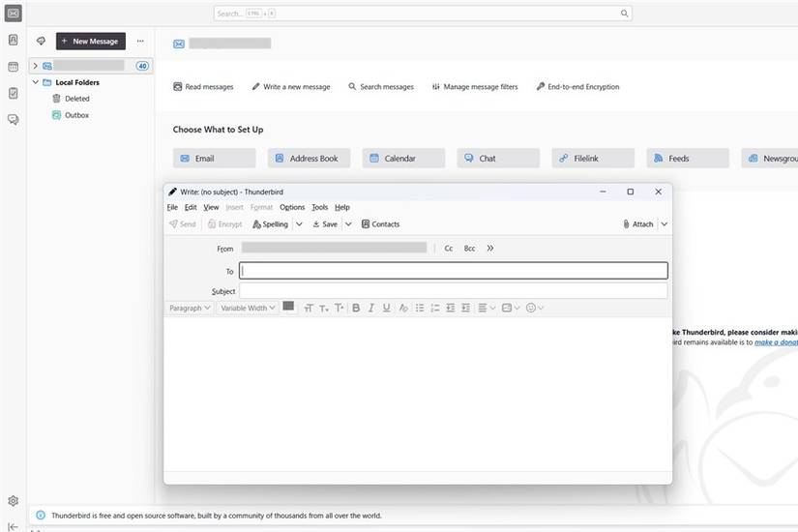The height and width of the screenshot is (532, 798).
Task: Click the Spelling toolbar button
Action: (270, 224)
